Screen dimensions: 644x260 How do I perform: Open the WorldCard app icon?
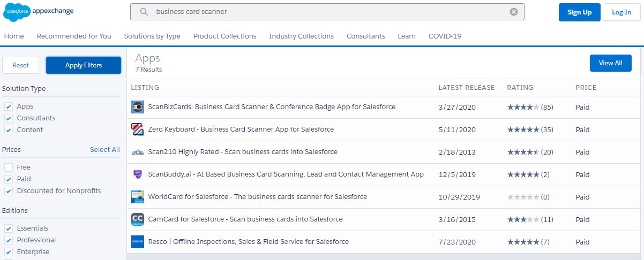[x=138, y=197]
